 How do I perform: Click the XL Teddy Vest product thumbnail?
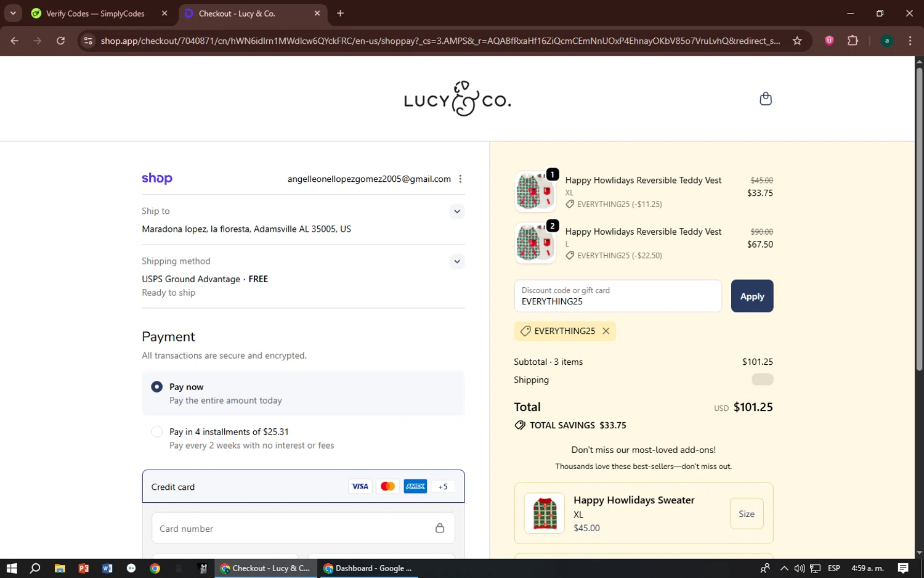[x=535, y=192]
